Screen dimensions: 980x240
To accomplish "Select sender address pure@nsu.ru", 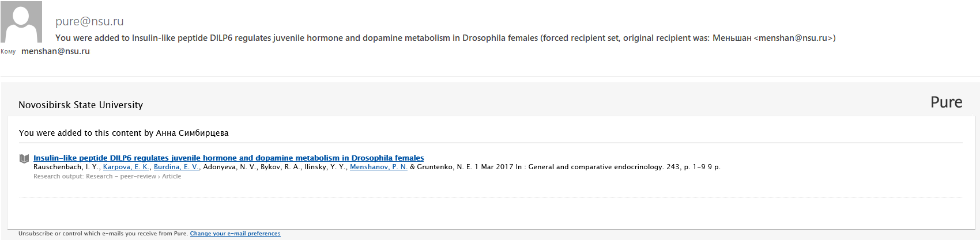I will 89,21.
